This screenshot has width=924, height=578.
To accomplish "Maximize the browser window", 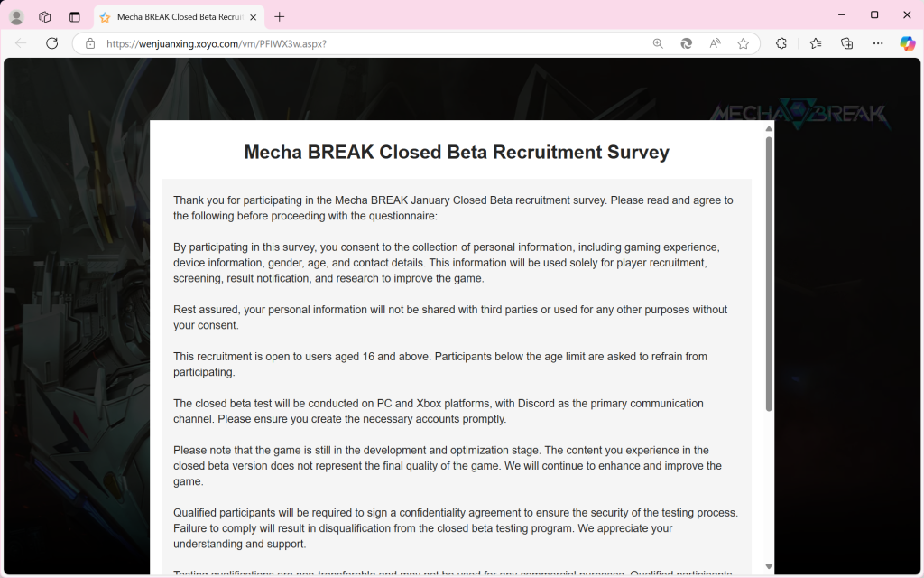I will pos(874,14).
